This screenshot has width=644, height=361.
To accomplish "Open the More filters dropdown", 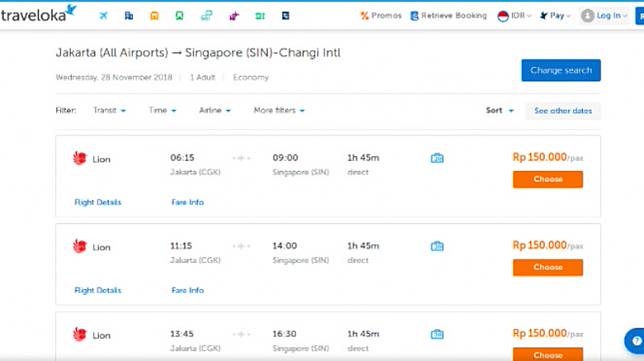I will point(279,110).
